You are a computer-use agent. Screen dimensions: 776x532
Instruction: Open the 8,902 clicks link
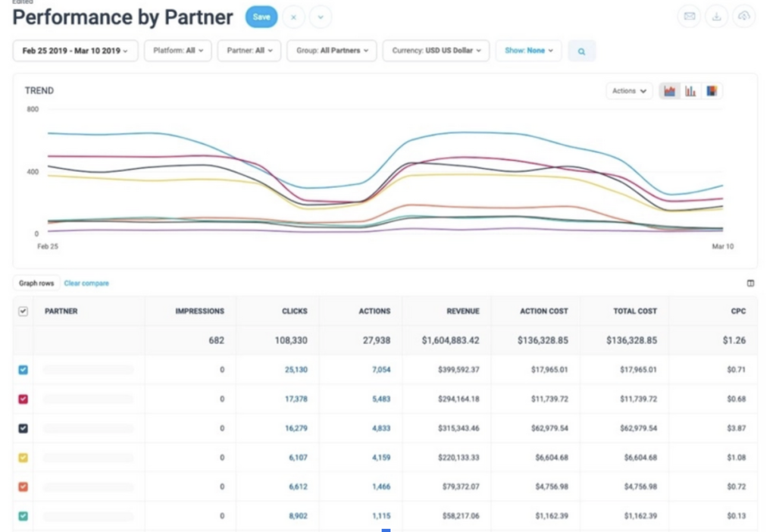[298, 516]
